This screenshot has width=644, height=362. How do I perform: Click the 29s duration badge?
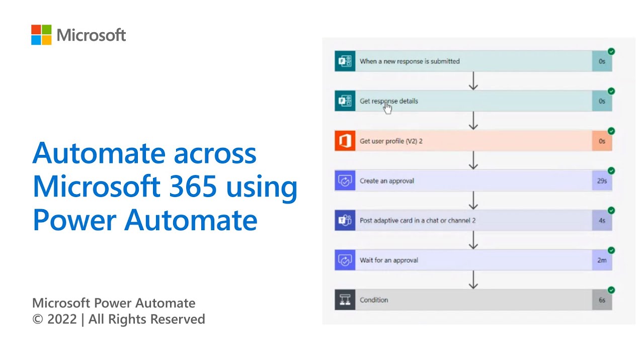tap(602, 180)
